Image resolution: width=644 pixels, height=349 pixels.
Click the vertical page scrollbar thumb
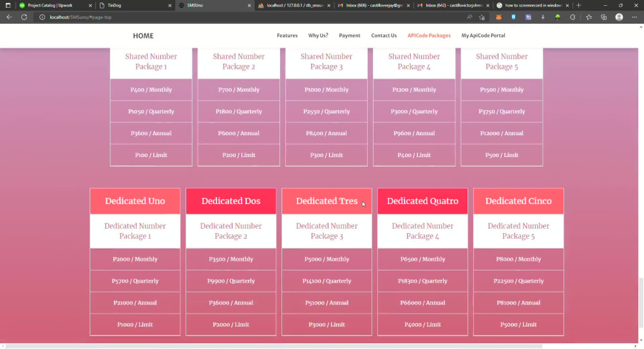click(641, 303)
